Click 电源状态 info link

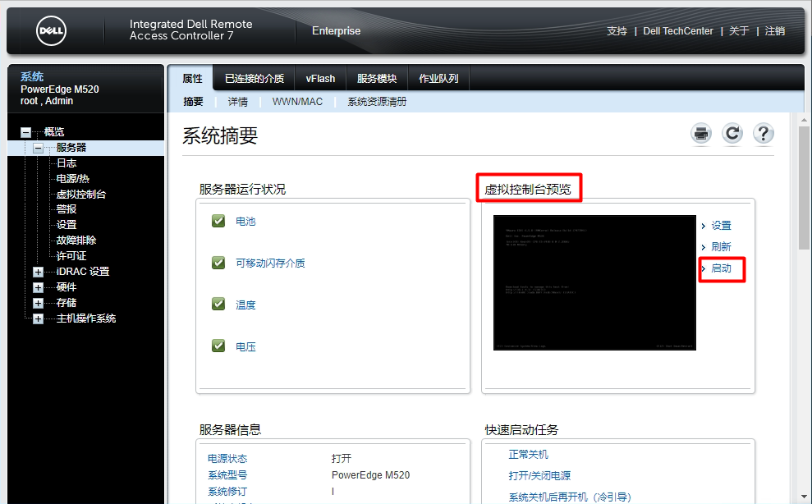[227, 458]
